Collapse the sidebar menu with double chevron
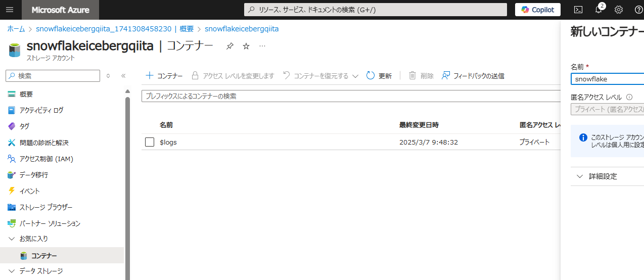Image resolution: width=644 pixels, height=280 pixels. point(123,76)
